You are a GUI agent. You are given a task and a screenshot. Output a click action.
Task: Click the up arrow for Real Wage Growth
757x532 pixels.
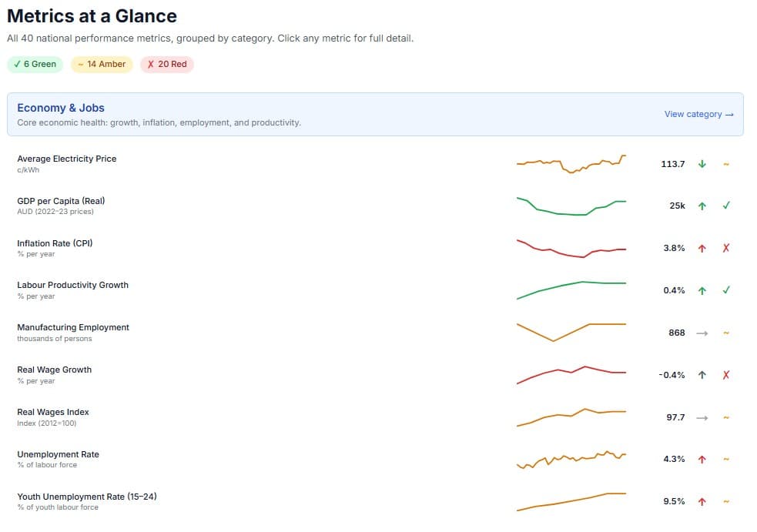(x=702, y=375)
